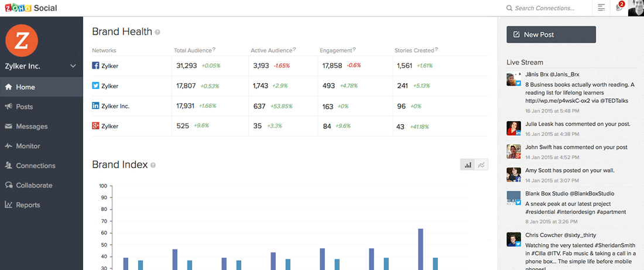Viewport: 644px width, 270px height.
Task: Click LinkedIn active audience 637
Action: [x=259, y=106]
